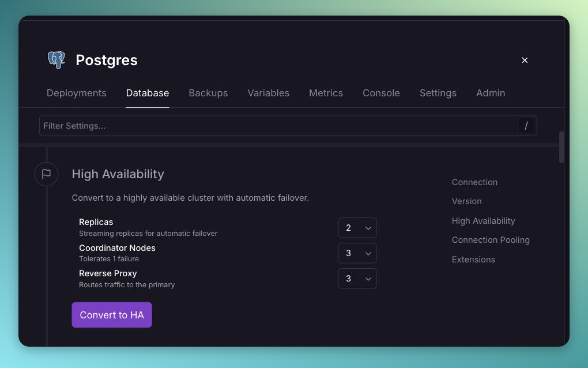Click the Coordinator Nodes setting label
Screen dimensions: 588x368
coord(118,248)
